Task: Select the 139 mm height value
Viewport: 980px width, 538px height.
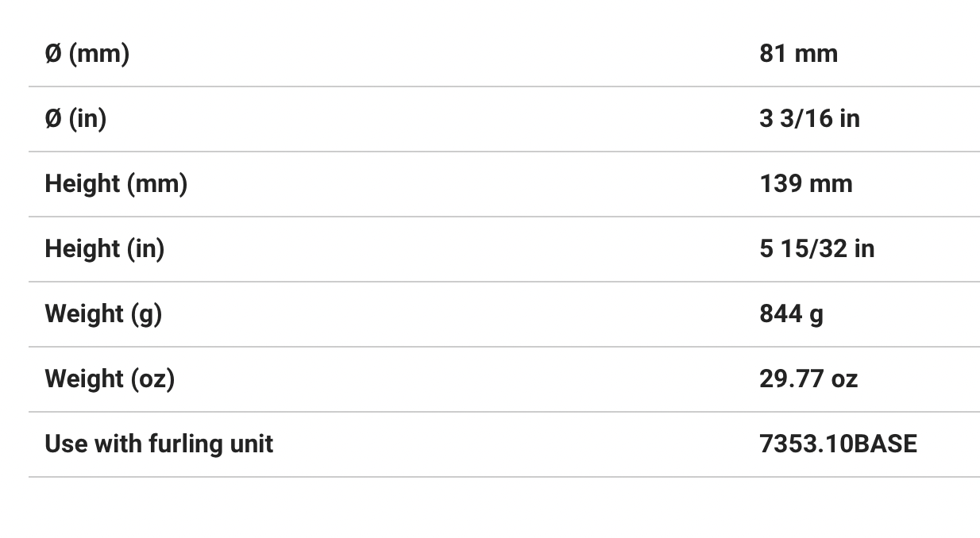Action: pyautogui.click(x=805, y=184)
